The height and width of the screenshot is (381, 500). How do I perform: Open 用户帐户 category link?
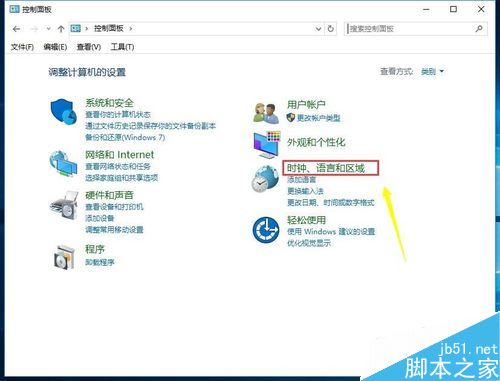click(306, 105)
